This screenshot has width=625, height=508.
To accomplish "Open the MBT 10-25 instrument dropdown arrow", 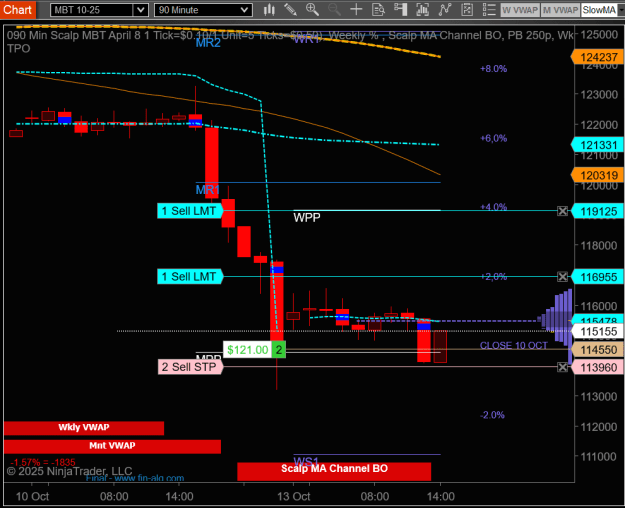I will coord(140,10).
